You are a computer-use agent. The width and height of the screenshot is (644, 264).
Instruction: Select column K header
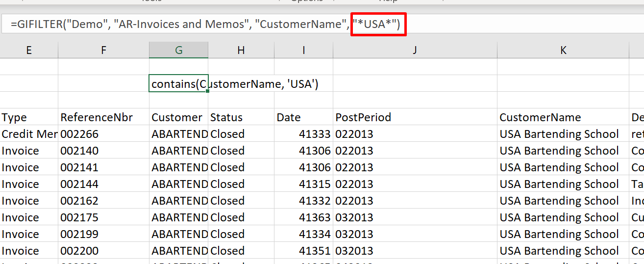tap(563, 50)
